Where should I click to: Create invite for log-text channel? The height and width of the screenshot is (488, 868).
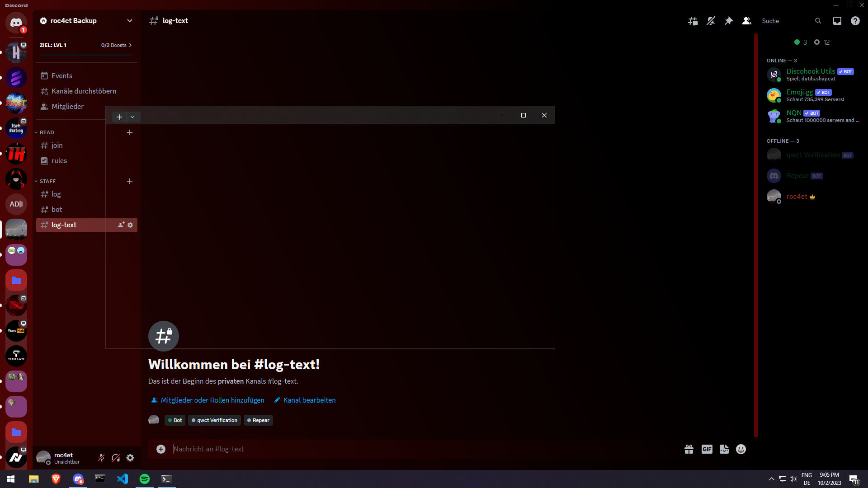point(121,225)
